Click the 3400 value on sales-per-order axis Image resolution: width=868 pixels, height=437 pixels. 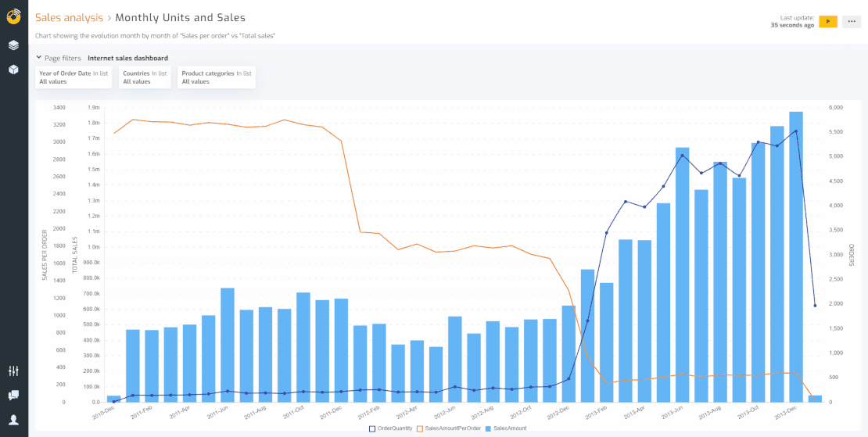coord(60,107)
